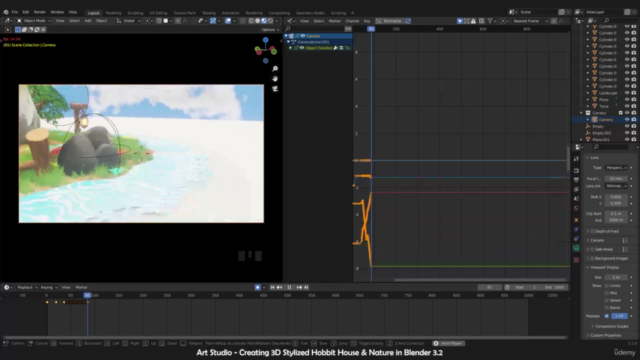The image size is (640, 360).
Task: Jump to the timeline start frame
Action: [x=272, y=287]
